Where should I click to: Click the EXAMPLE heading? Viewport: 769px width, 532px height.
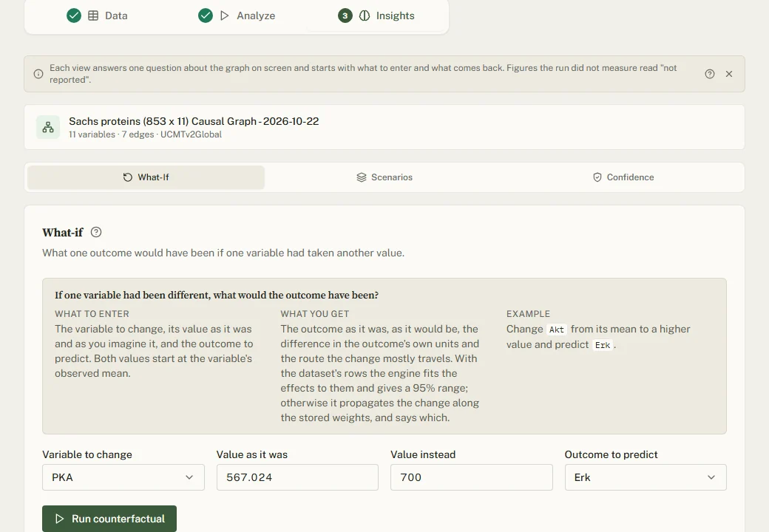[x=528, y=314]
